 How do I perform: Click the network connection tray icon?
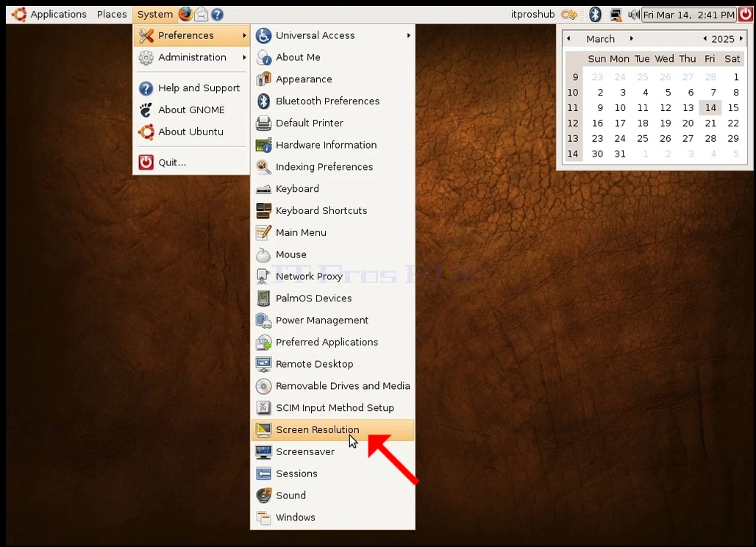616,15
